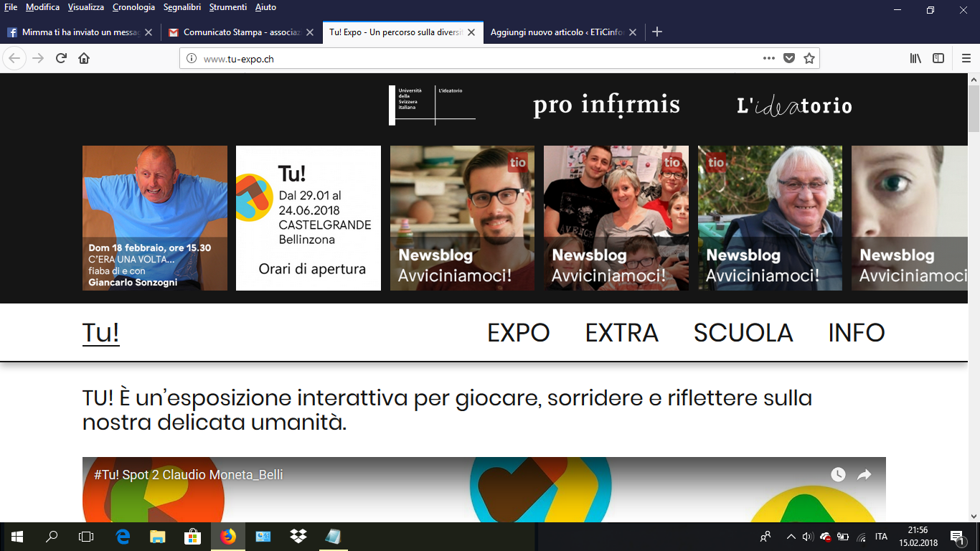Image resolution: width=980 pixels, height=551 pixels.
Task: Click the video title Spot 2 Claudio Moneta_Belli
Action: tap(189, 475)
